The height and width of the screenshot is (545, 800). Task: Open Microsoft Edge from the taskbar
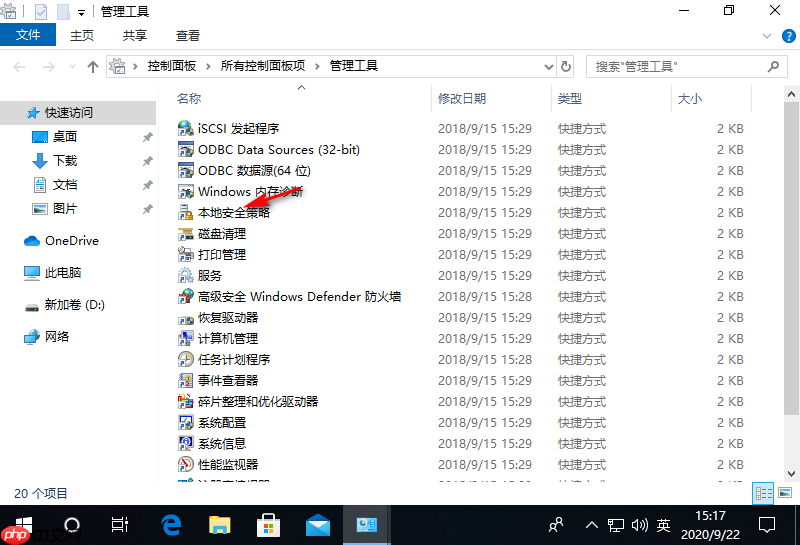click(x=171, y=525)
